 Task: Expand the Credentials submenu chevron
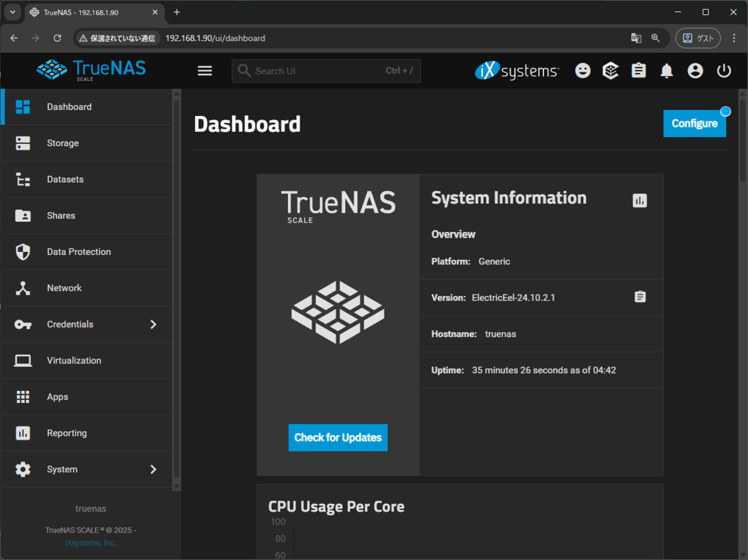(x=153, y=324)
